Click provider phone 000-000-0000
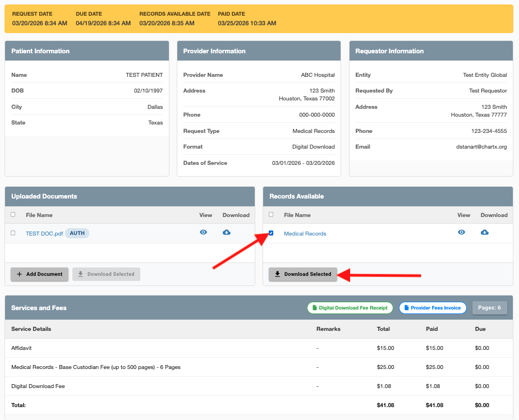 pyautogui.click(x=317, y=115)
